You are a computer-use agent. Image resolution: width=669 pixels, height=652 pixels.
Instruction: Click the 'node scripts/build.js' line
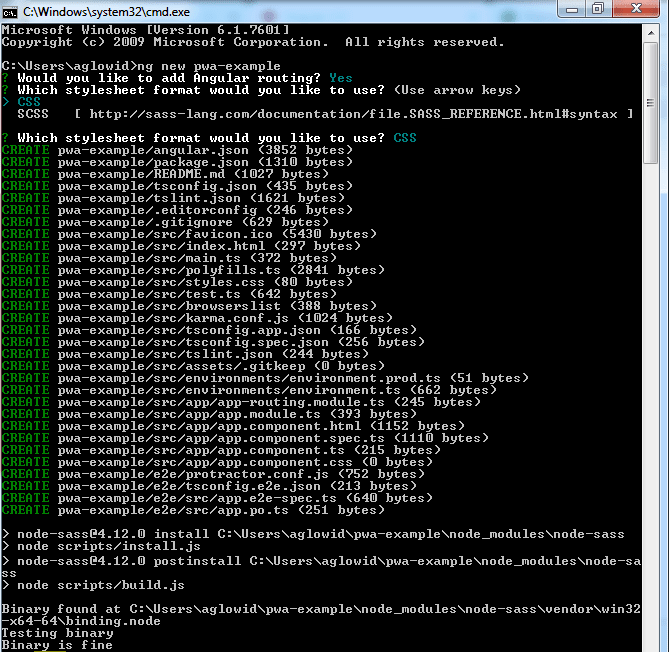[x=93, y=585]
